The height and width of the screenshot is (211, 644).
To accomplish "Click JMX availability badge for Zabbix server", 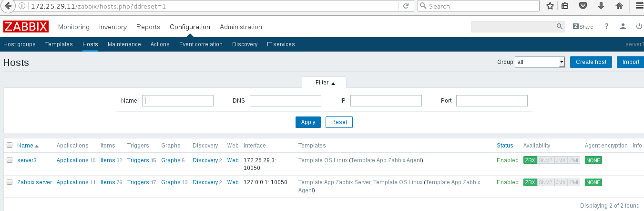I will pyautogui.click(x=561, y=182).
